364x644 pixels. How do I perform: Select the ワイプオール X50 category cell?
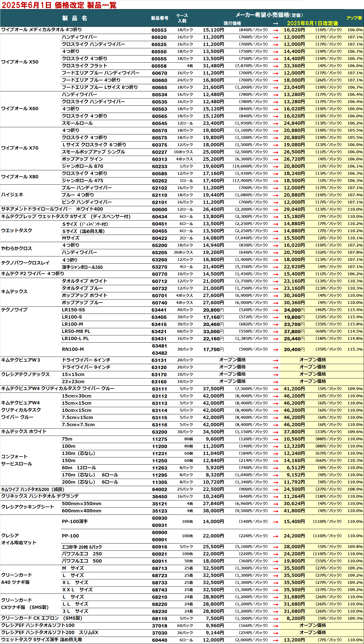point(20,62)
